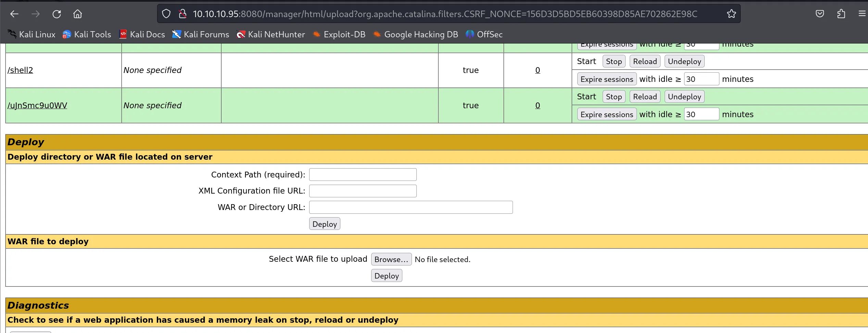Browse for a WAR file to upload
Image resolution: width=868 pixels, height=333 pixels.
pos(391,259)
